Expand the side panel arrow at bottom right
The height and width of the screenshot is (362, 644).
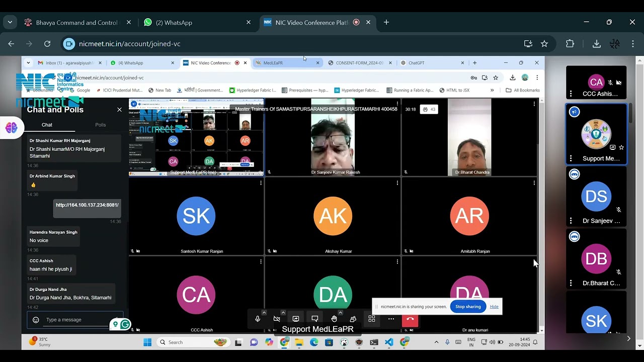tap(628, 339)
